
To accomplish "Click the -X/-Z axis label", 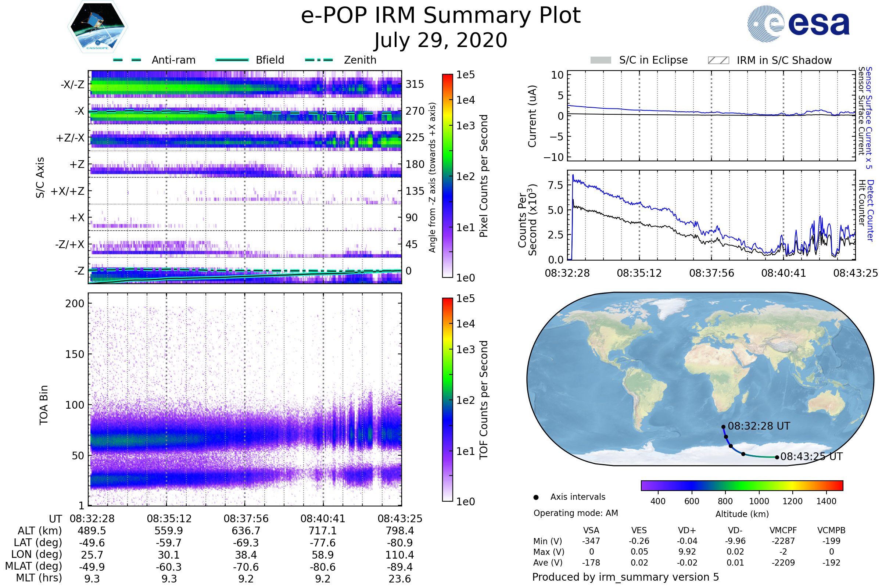I will (72, 85).
